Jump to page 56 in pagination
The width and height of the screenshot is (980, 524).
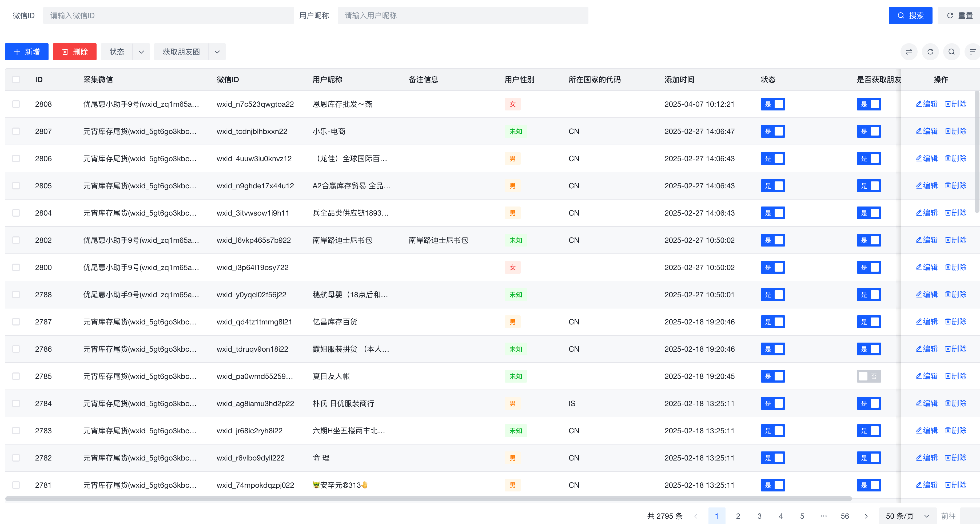click(x=845, y=516)
